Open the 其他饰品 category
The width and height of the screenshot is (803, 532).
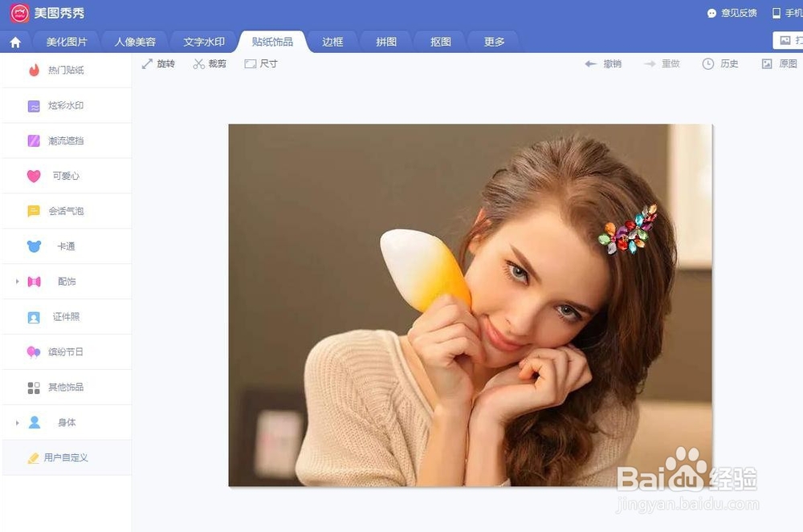click(x=67, y=388)
